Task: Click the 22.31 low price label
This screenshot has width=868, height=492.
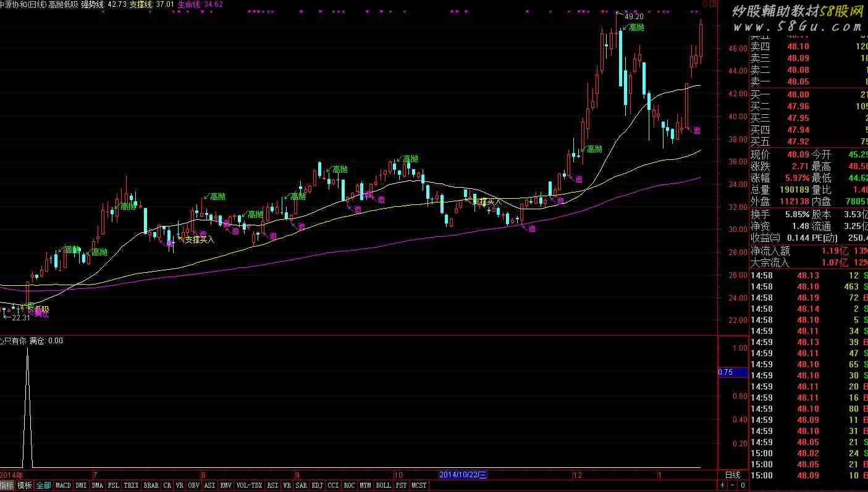Action: [20, 317]
